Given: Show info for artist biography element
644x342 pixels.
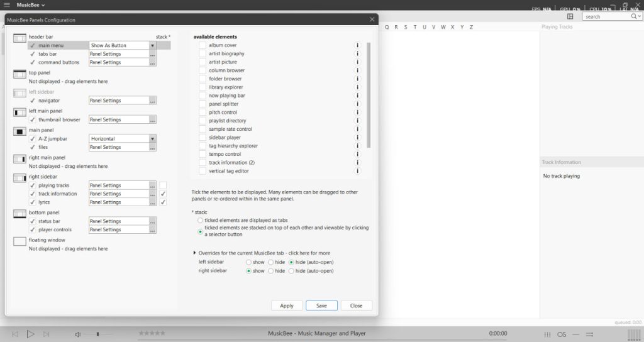Looking at the screenshot, I should click(x=357, y=53).
